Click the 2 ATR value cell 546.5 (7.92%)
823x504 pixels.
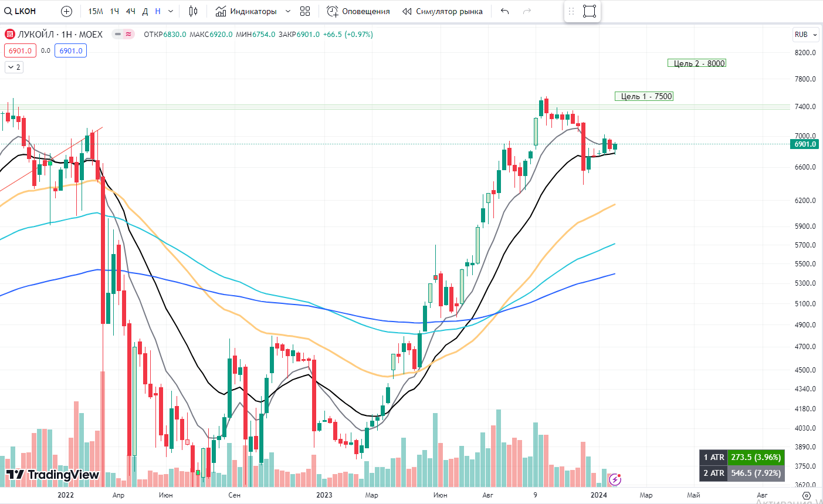pos(756,473)
